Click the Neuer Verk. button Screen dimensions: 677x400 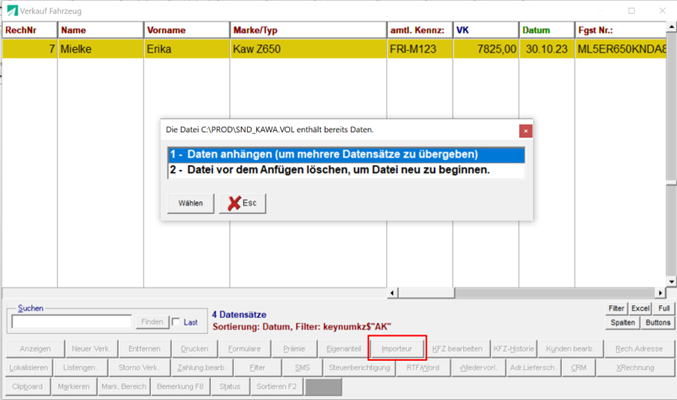89,348
